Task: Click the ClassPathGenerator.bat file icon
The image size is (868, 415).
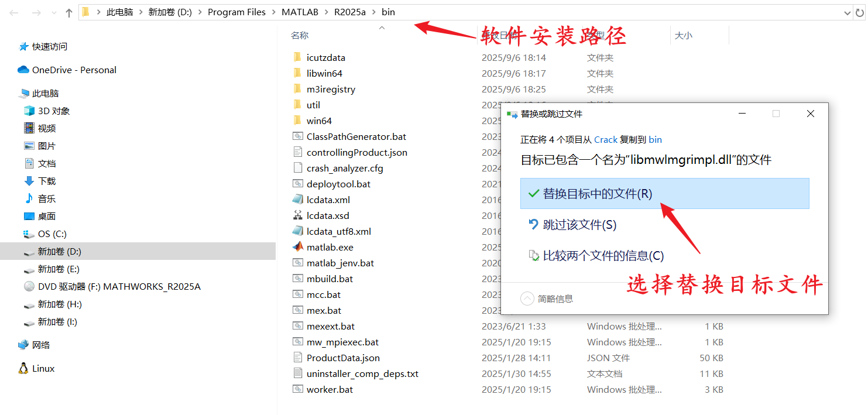Action: coord(297,136)
